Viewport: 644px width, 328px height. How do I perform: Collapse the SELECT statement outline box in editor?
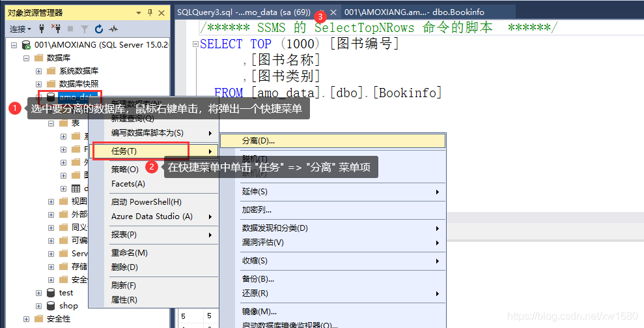click(195, 44)
